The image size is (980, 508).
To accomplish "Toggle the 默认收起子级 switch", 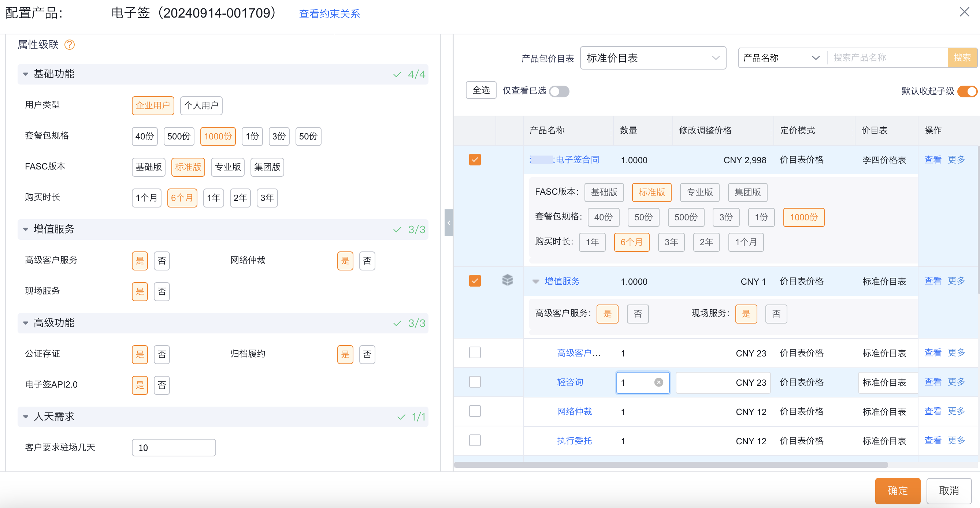I will click(x=967, y=91).
